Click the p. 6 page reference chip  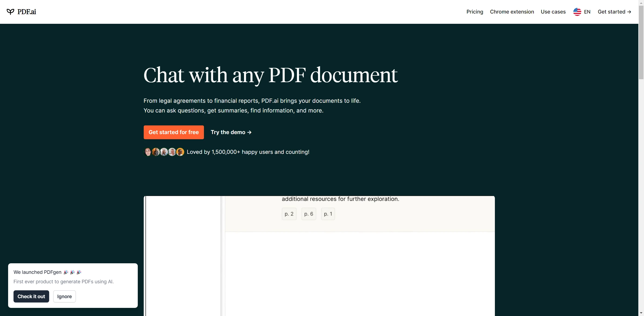(x=309, y=214)
